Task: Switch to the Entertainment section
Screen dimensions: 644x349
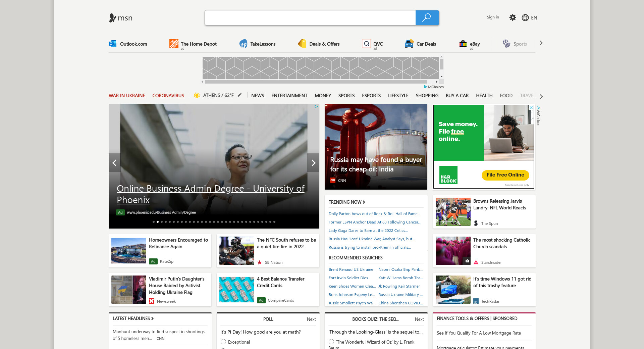Action: 289,96
